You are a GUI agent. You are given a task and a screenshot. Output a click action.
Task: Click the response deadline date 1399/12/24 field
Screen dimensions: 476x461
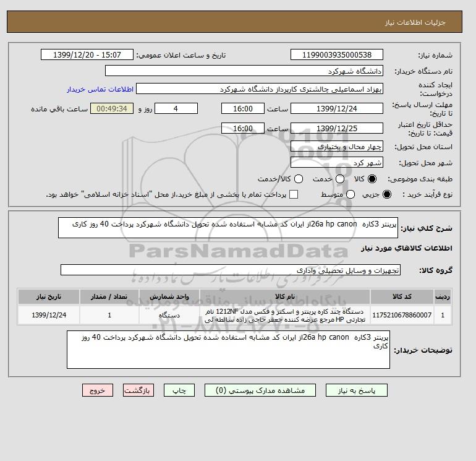337,108
